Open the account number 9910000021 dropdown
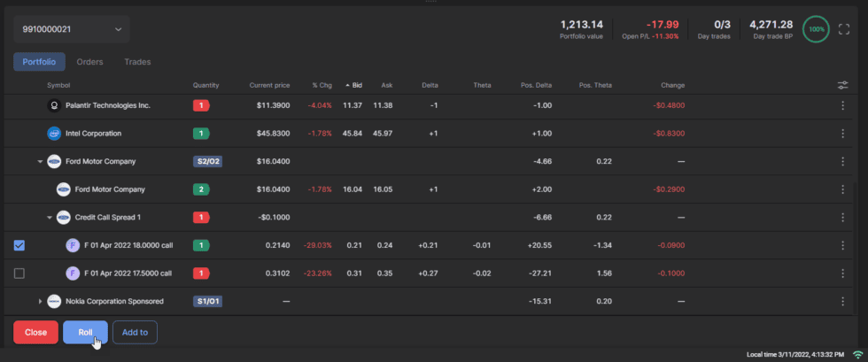This screenshot has width=868, height=362. click(x=72, y=29)
